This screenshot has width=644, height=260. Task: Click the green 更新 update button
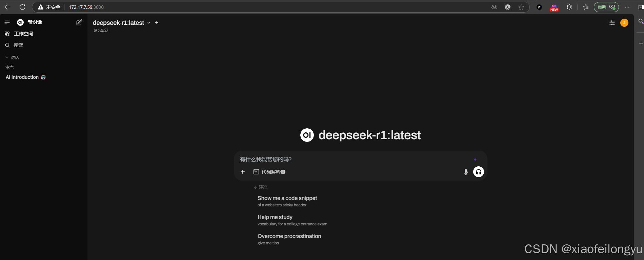[606, 7]
